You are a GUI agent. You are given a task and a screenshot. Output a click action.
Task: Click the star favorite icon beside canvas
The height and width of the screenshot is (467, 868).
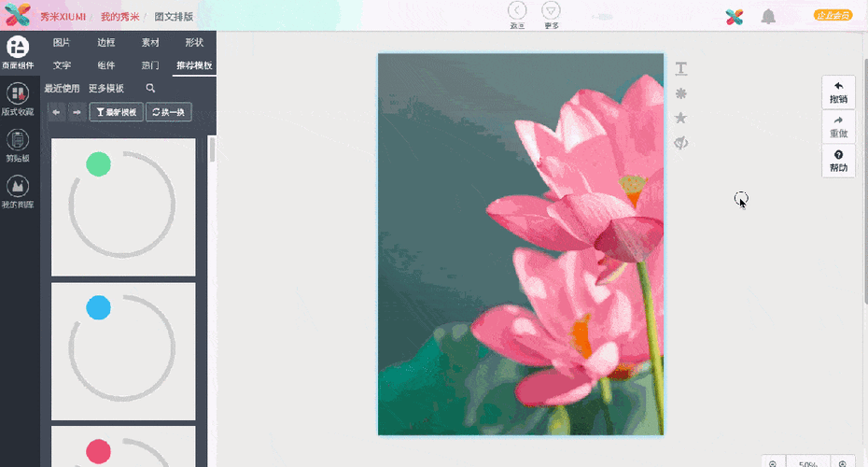click(x=681, y=118)
